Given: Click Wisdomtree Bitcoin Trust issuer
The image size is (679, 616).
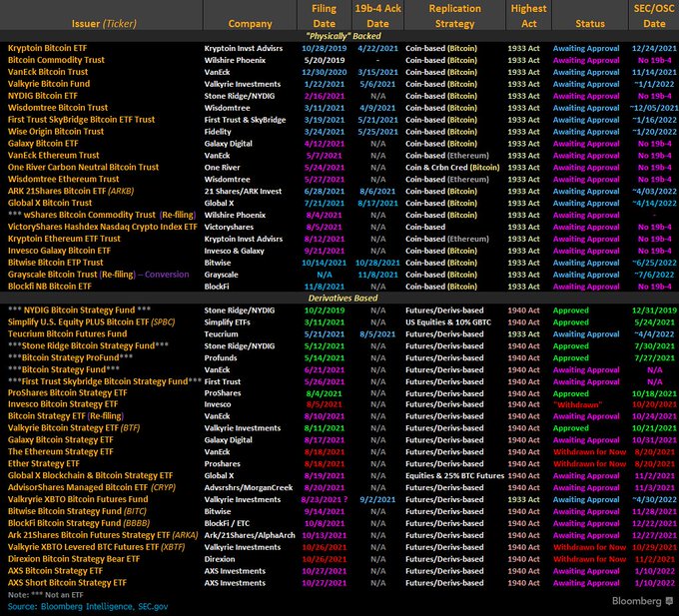Looking at the screenshot, I should [x=58, y=108].
